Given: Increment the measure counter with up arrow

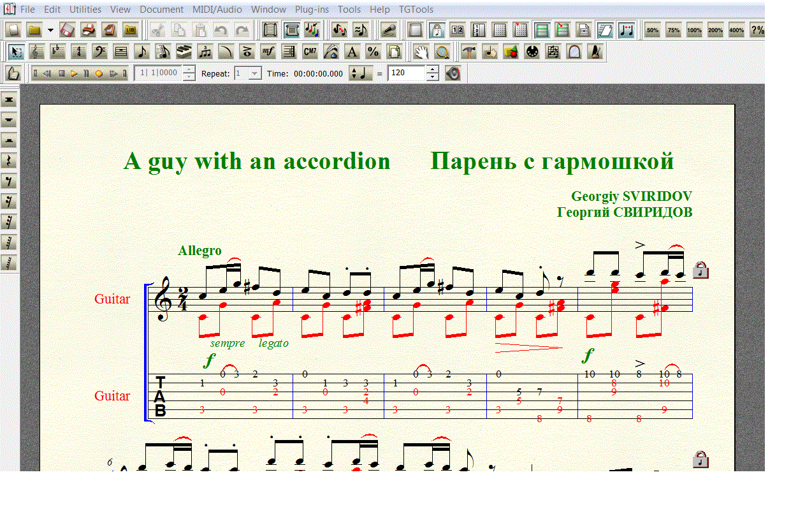Looking at the screenshot, I should (189, 70).
